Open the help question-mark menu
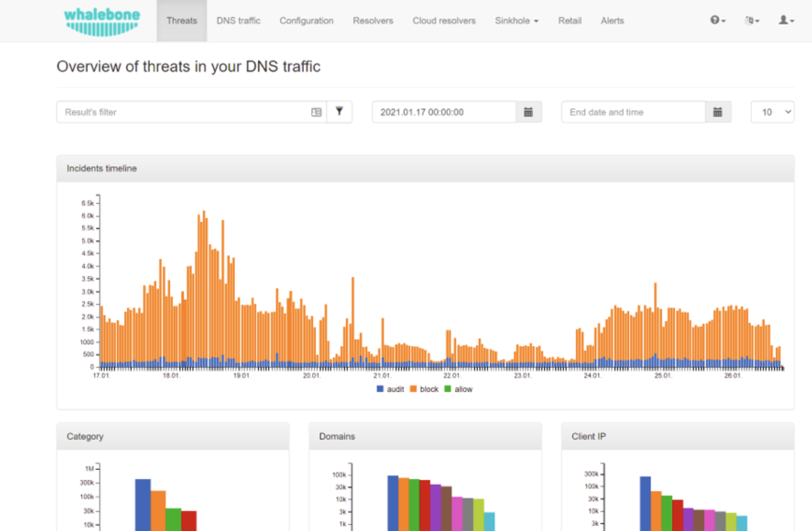Image resolution: width=812 pixels, height=531 pixels. [717, 20]
